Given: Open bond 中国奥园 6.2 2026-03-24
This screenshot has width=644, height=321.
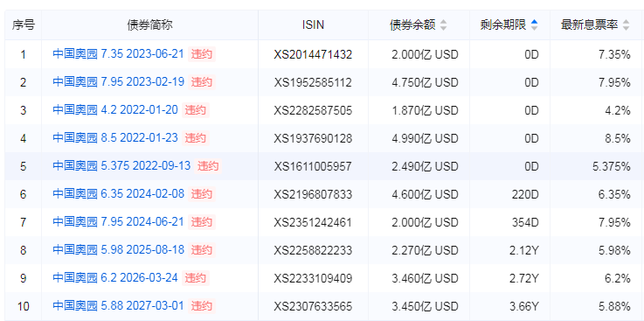Looking at the screenshot, I should click(x=115, y=278).
